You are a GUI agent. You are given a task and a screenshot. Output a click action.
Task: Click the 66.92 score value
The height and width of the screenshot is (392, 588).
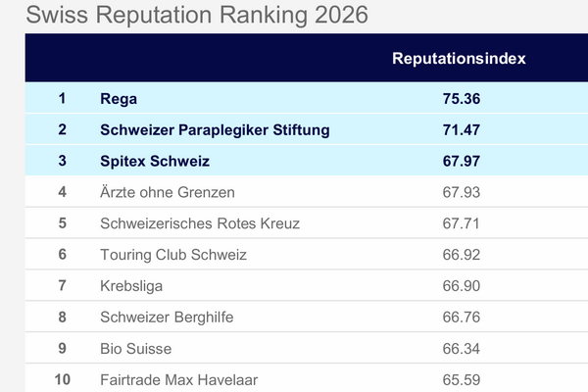pyautogui.click(x=461, y=255)
